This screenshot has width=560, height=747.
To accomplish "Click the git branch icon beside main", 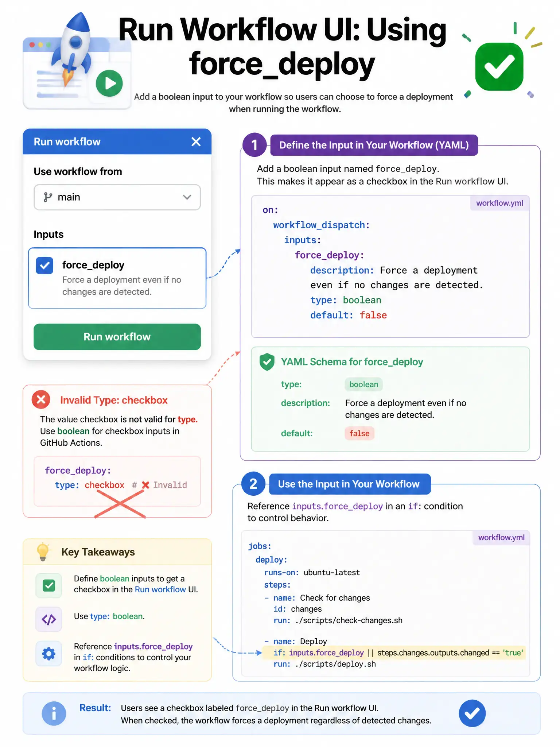I will [48, 197].
